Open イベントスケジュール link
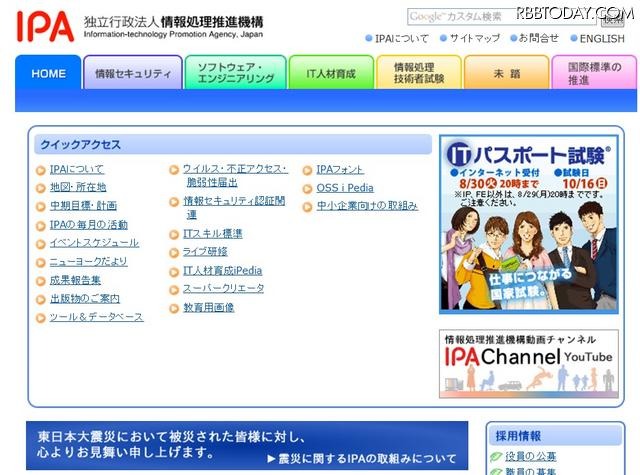This screenshot has height=475, width=640. (x=94, y=243)
